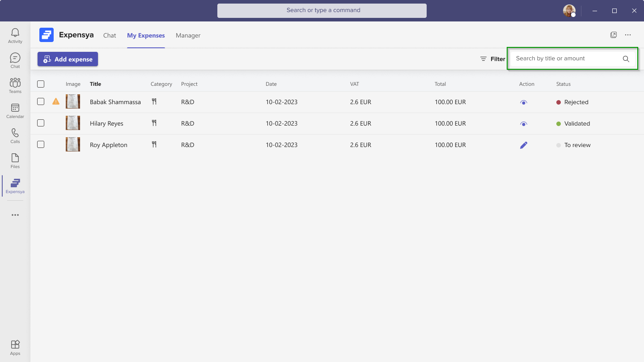The height and width of the screenshot is (362, 644).
Task: Click the warning icon beside Babak Shammassa
Action: pyautogui.click(x=56, y=101)
